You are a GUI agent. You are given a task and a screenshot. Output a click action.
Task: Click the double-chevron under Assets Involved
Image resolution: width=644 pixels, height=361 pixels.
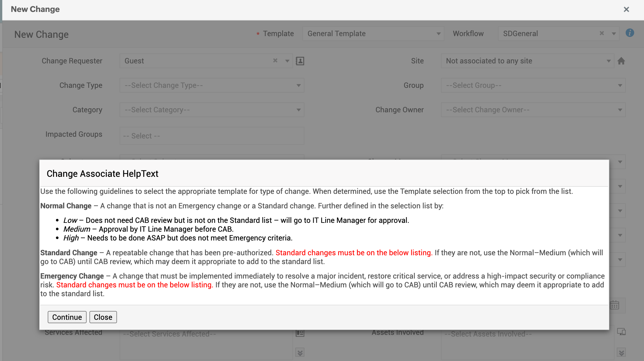coord(621,353)
